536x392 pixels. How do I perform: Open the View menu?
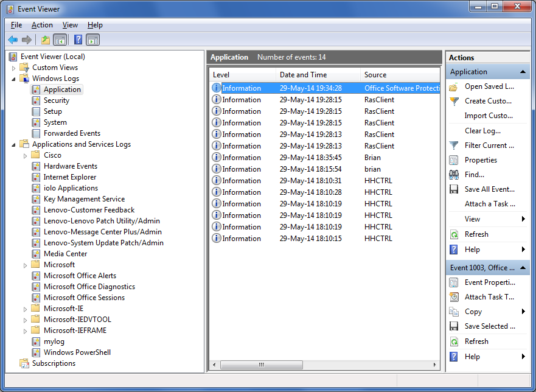point(70,25)
